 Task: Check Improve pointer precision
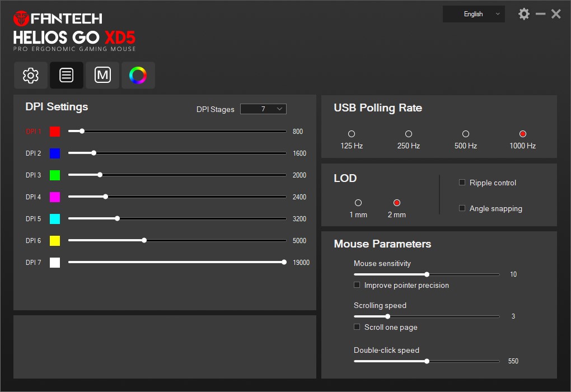(357, 285)
